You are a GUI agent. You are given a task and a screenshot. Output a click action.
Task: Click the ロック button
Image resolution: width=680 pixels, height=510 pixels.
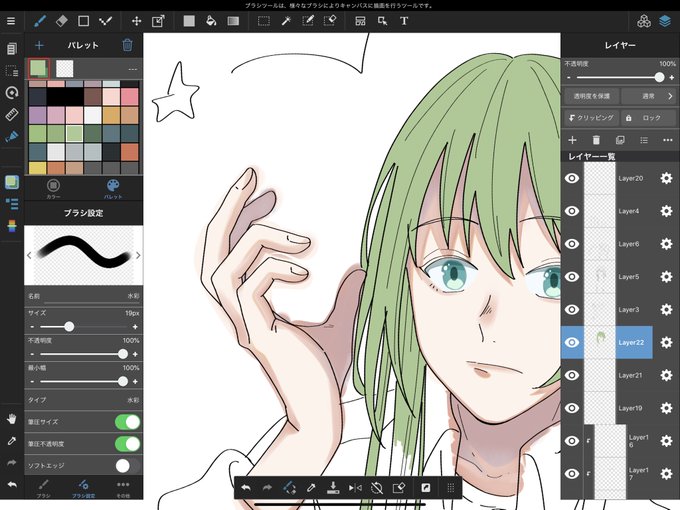[648, 118]
